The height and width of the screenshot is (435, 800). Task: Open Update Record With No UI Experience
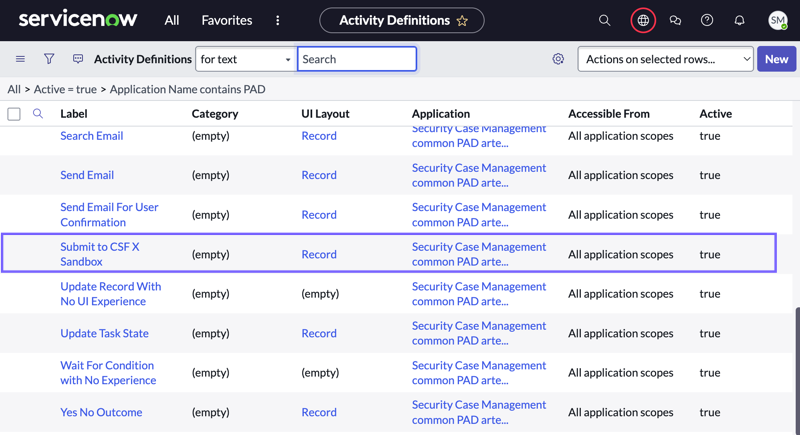click(x=110, y=294)
